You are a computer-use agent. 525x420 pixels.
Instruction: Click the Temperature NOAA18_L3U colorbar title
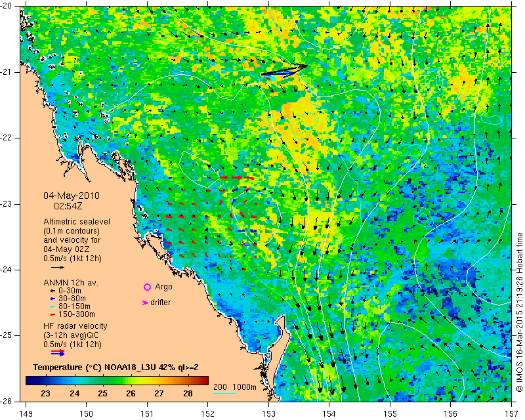pos(116,367)
